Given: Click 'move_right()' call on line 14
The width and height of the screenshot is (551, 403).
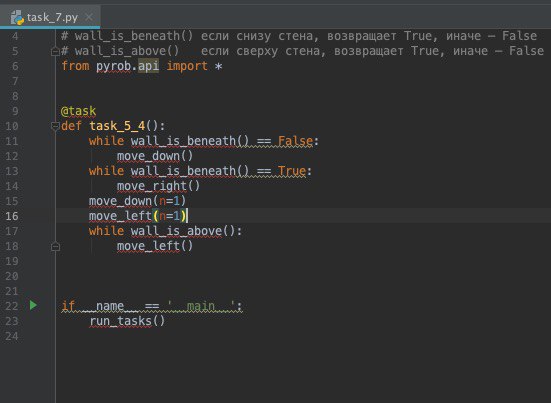Looking at the screenshot, I should [158, 186].
